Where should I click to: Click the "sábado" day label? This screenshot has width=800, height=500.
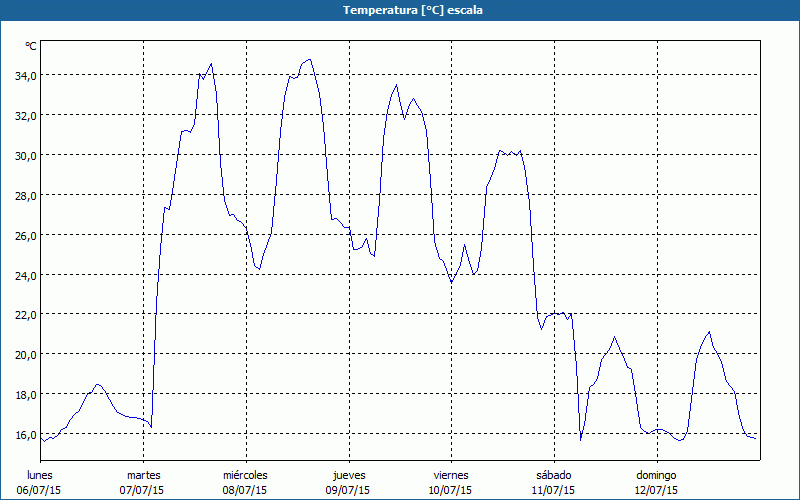[x=552, y=475]
